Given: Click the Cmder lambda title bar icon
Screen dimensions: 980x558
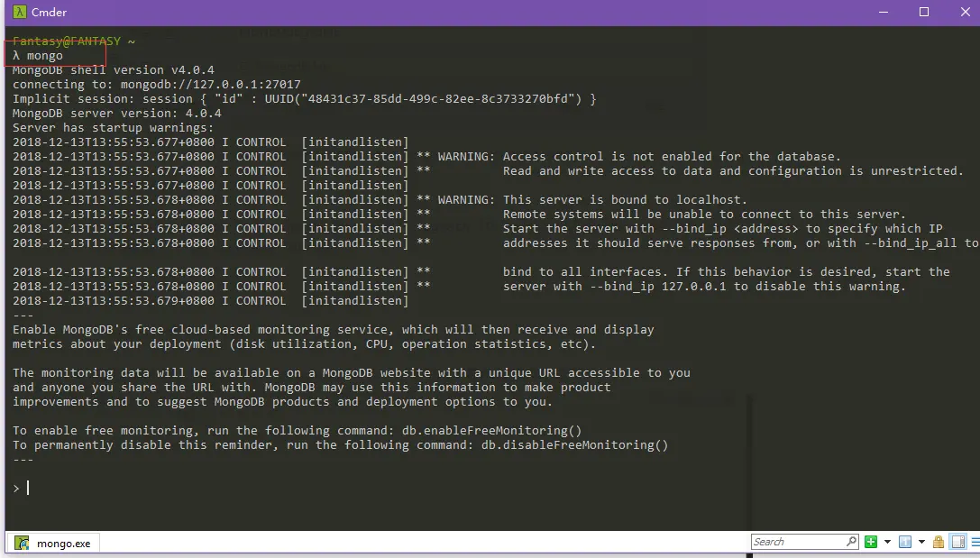Looking at the screenshot, I should 19,12.
